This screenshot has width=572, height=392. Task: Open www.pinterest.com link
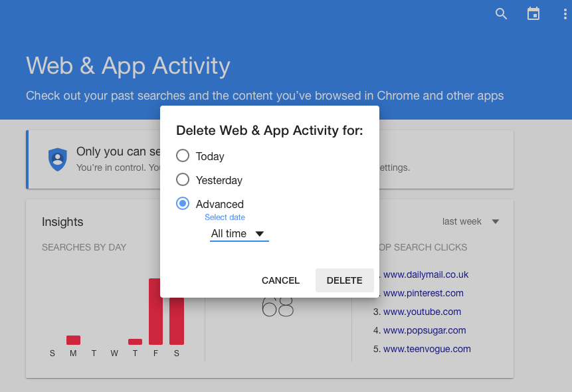click(x=423, y=293)
